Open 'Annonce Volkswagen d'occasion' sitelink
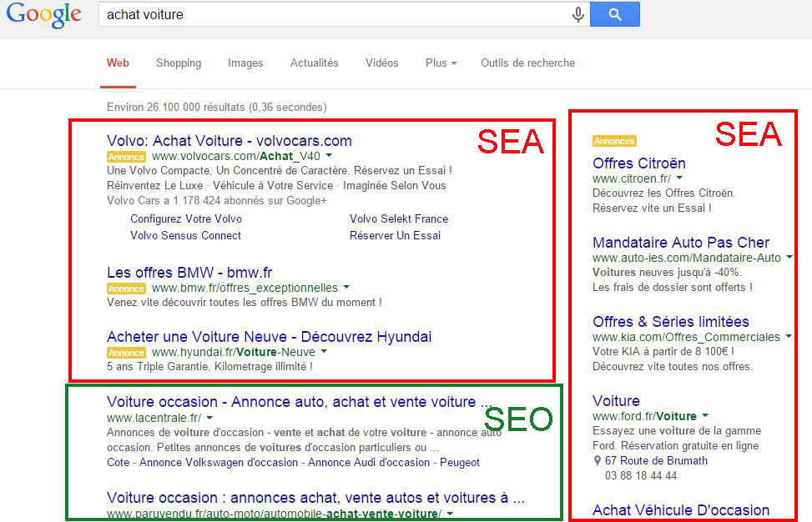Viewport: 812px width, 522px height. pos(219,463)
